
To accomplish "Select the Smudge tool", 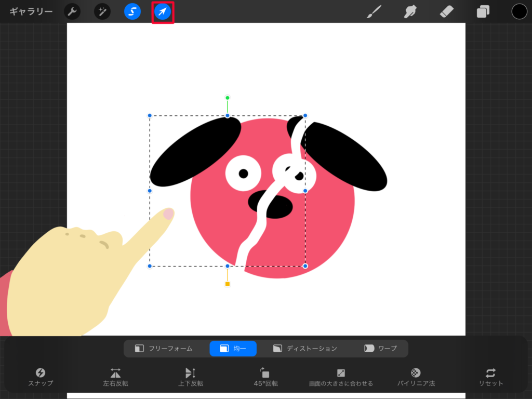I will [x=410, y=11].
